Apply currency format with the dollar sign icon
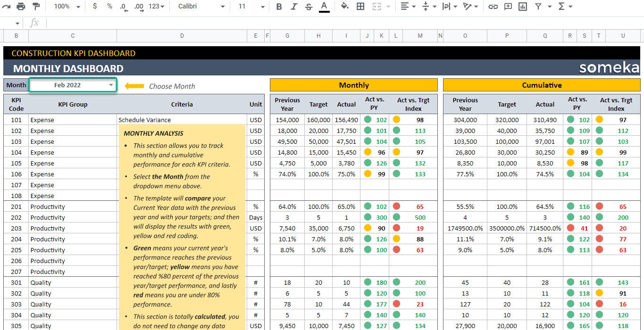644x330 pixels. (94, 7)
